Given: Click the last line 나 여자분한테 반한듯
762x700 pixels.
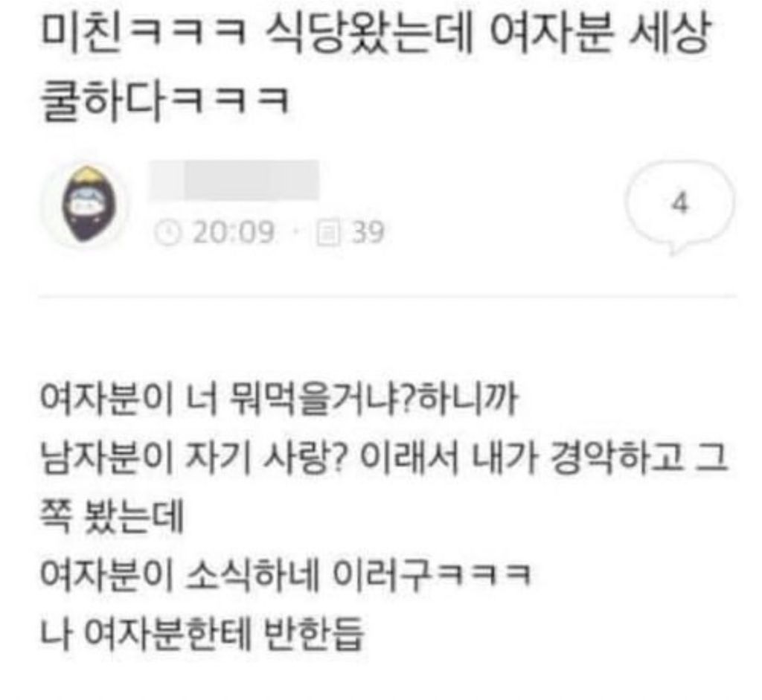Looking at the screenshot, I should pyautogui.click(x=202, y=632).
